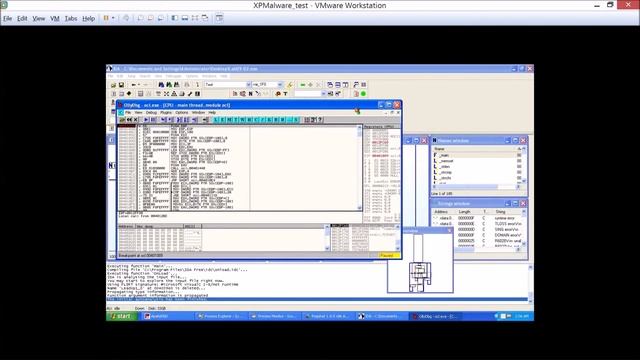Click OllyDbg Run program icon

pos(146,120)
